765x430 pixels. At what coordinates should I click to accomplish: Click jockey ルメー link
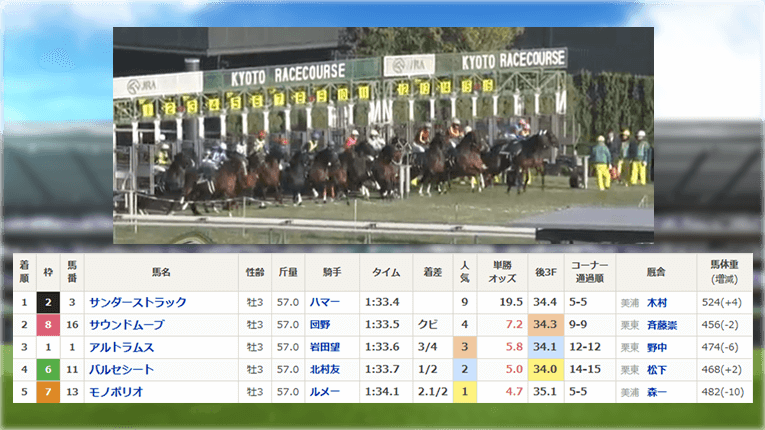coord(325,391)
